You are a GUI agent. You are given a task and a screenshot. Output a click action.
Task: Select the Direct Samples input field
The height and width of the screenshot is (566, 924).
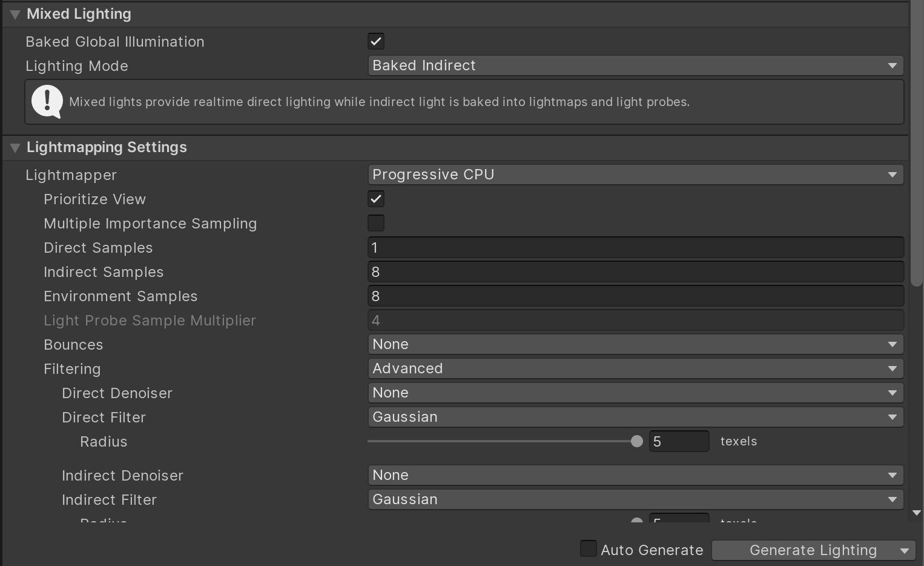(x=635, y=247)
